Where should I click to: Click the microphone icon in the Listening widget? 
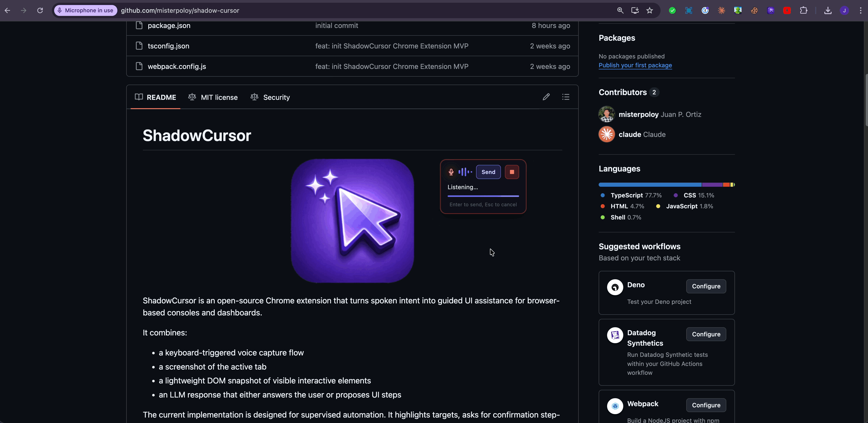point(451,172)
